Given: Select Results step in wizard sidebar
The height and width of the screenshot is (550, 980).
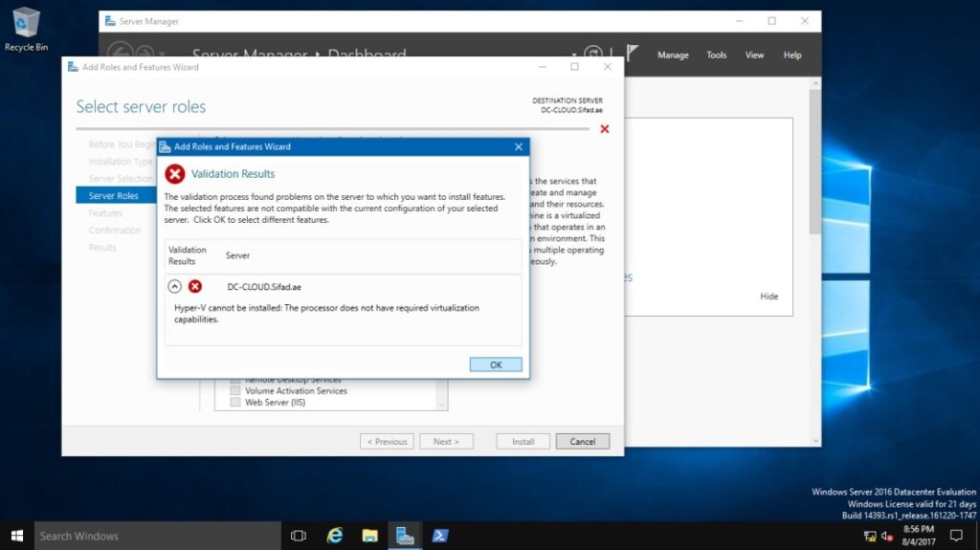Looking at the screenshot, I should (x=102, y=248).
